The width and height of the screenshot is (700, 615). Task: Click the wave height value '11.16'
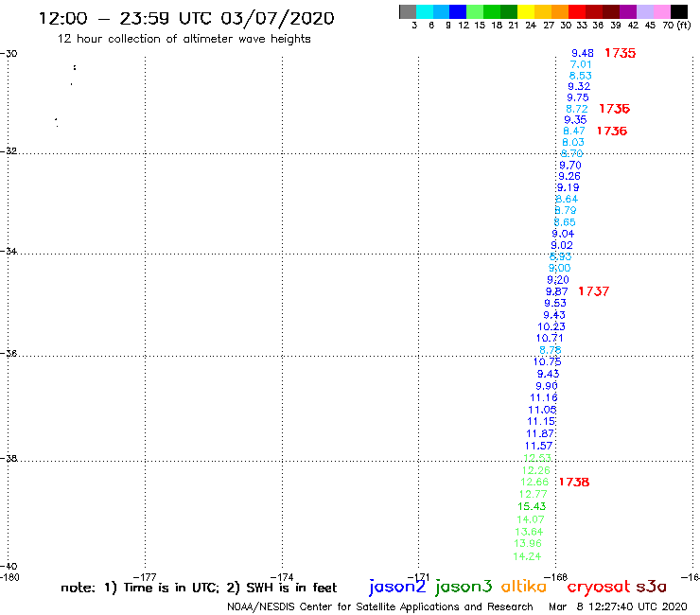pyautogui.click(x=544, y=398)
